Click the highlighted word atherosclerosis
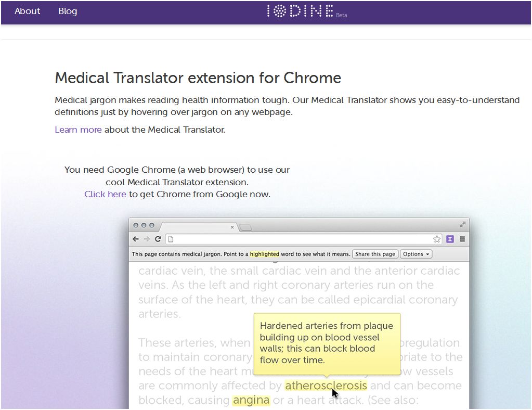Screen dimensions: 532x410 click(x=326, y=386)
